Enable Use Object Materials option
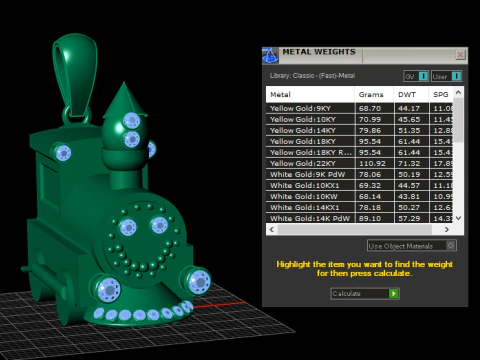The image size is (480, 360). coord(412,246)
